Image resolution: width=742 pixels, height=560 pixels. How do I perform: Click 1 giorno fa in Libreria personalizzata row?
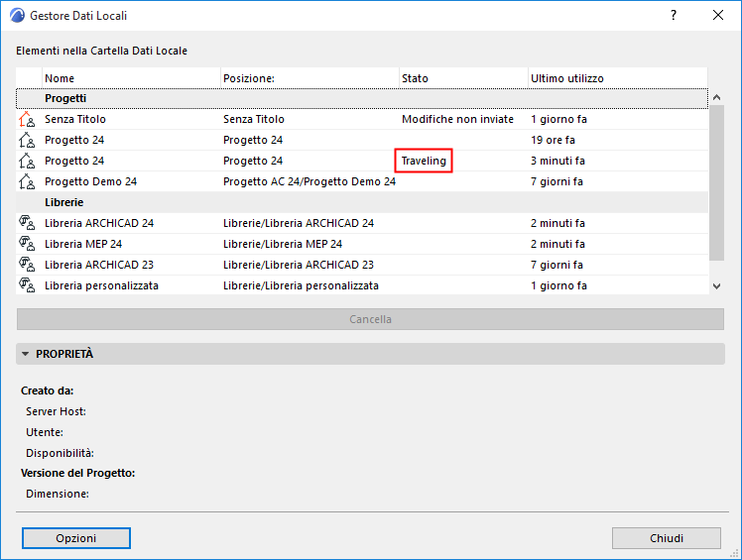click(558, 285)
